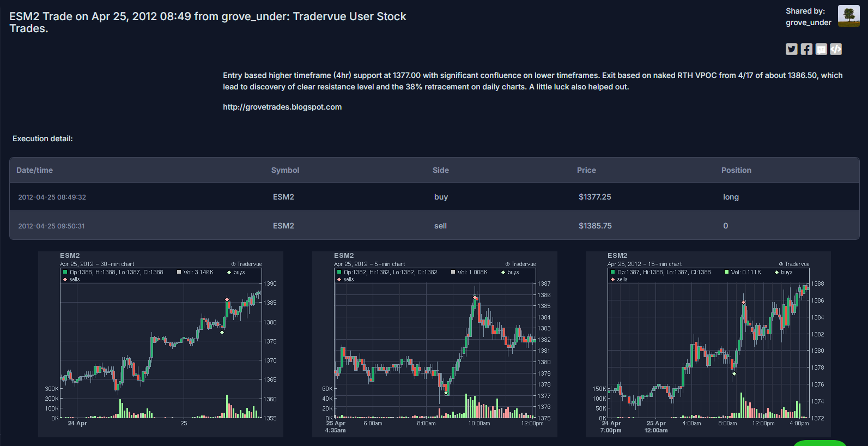Viewport: 868px width, 446px height.
Task: Click the Side column header
Action: pos(441,170)
